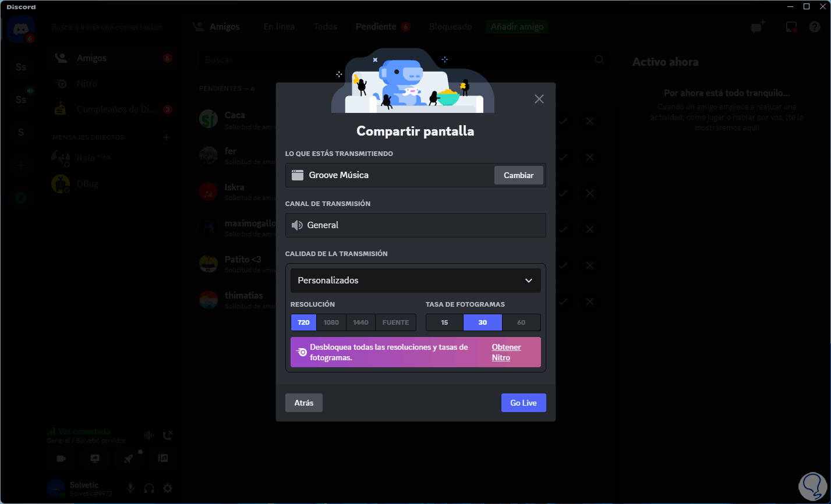The width and height of the screenshot is (831, 504).
Task: Open the DBug direct message
Action: pyautogui.click(x=112, y=184)
